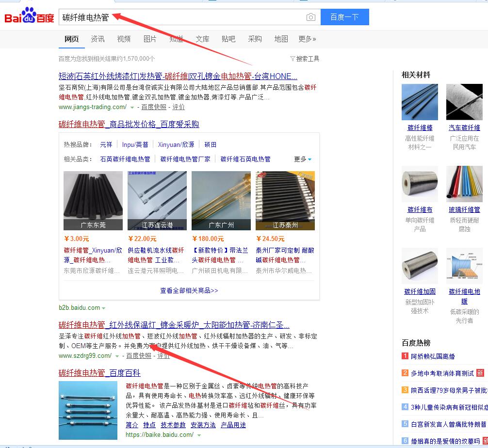Open the 碳纤维布 related material image
Viewport: 488px width, 448px height.
420,184
